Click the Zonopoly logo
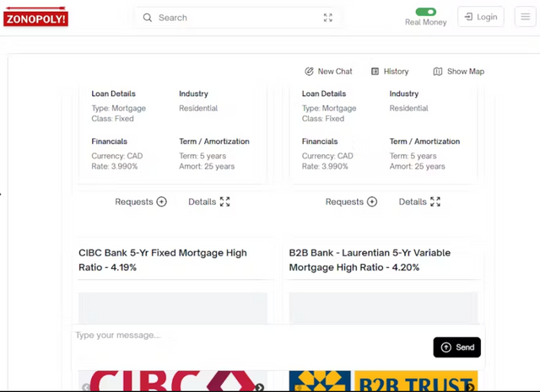This screenshot has height=392, width=540. point(35,16)
